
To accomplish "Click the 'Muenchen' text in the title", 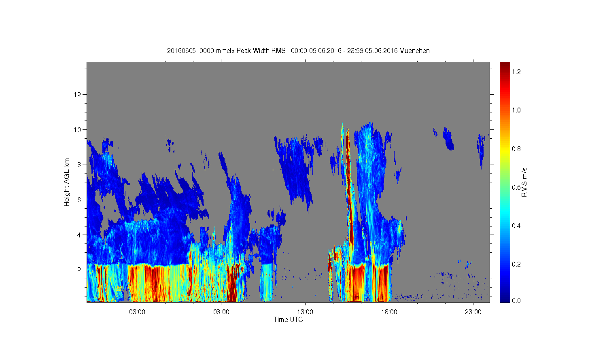I will pos(414,51).
